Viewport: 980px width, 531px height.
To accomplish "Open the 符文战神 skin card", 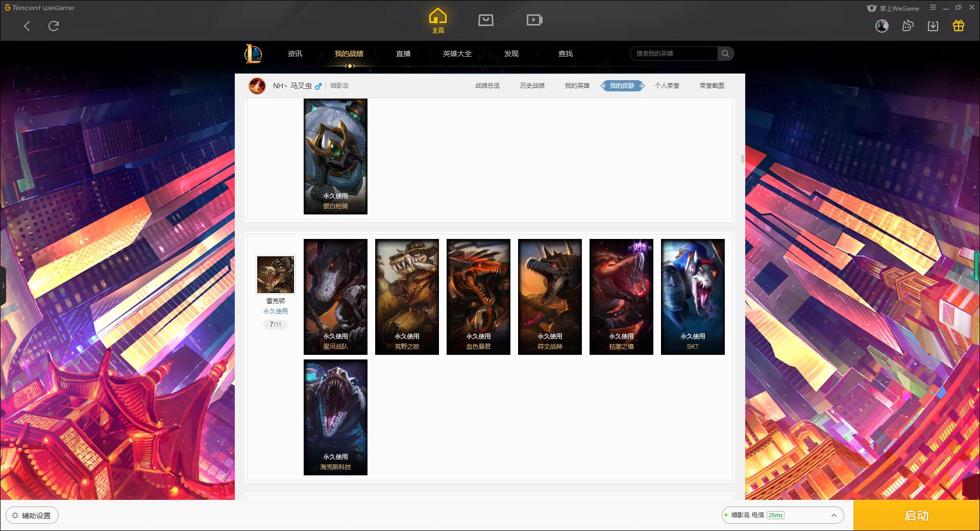I will (x=550, y=297).
